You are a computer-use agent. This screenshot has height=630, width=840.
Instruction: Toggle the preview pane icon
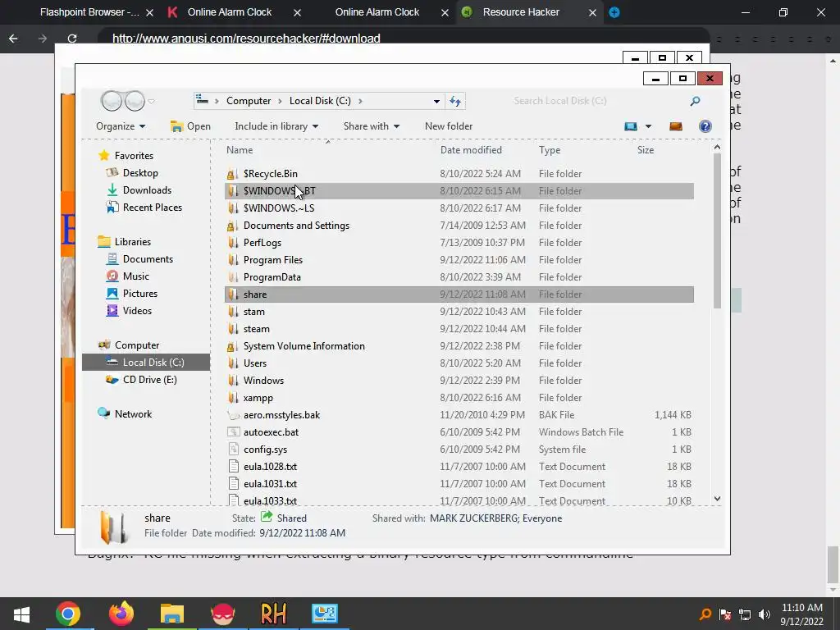[x=676, y=126]
